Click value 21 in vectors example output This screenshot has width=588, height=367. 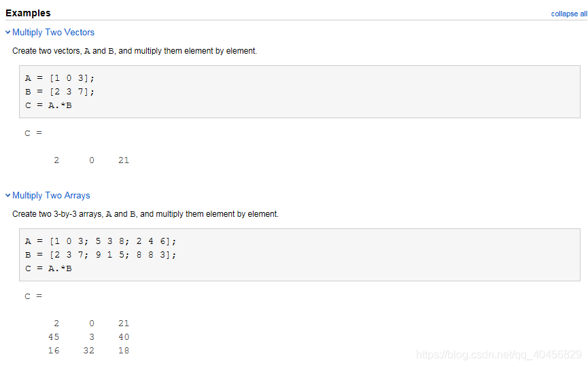(x=124, y=160)
